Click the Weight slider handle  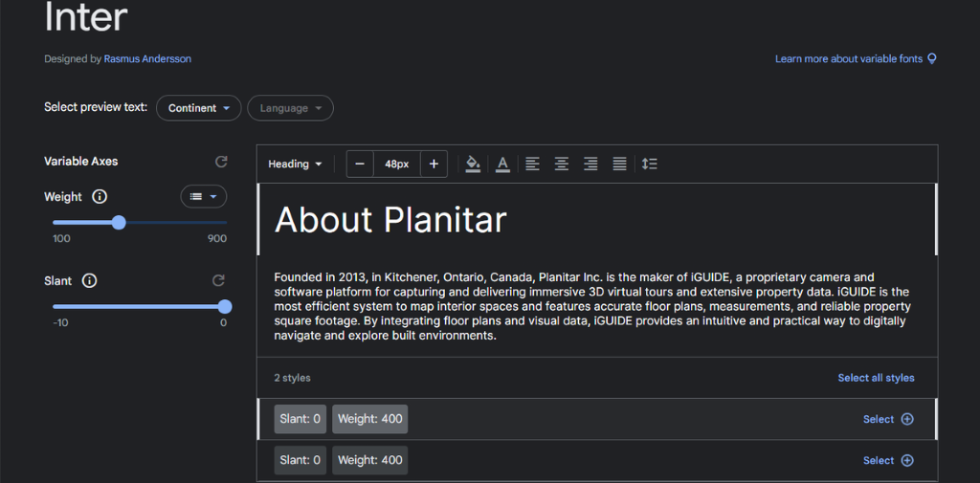(119, 223)
